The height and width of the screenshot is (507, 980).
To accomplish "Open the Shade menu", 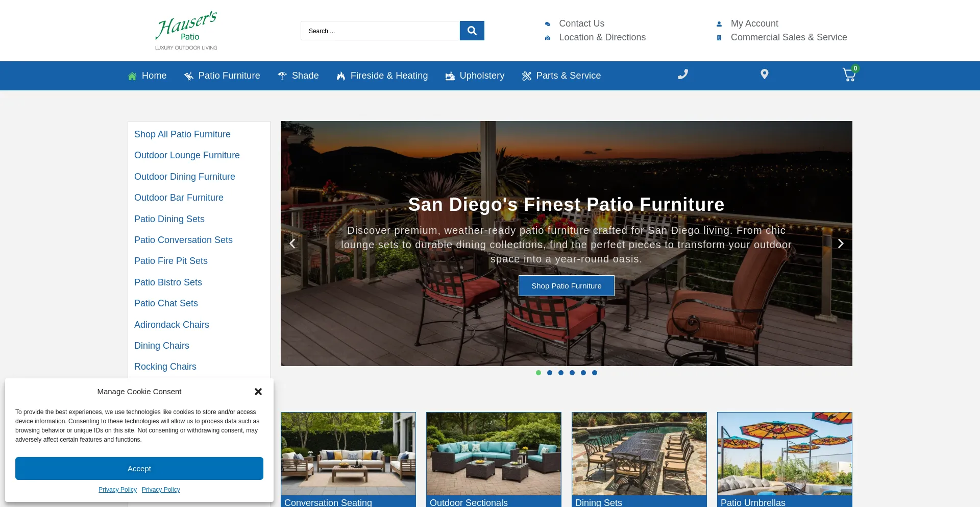I will [305, 76].
